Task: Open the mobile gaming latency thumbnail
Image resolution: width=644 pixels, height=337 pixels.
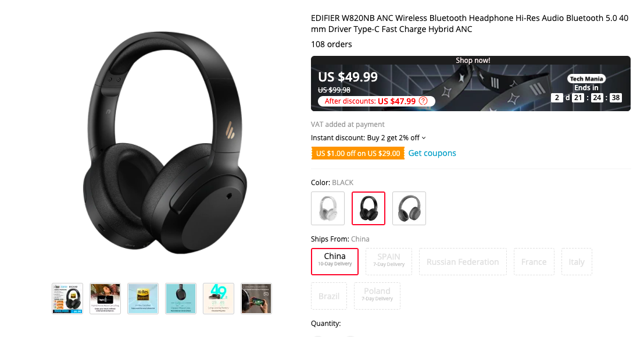Action: click(x=256, y=299)
